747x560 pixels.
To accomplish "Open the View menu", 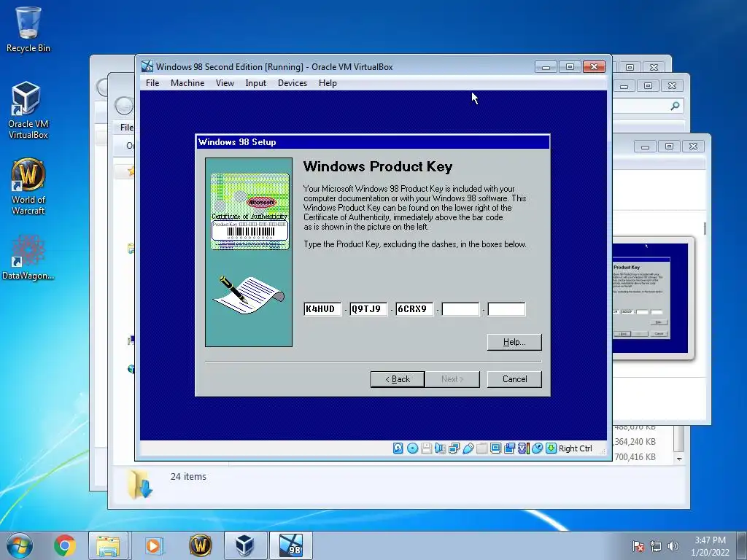I will point(225,83).
